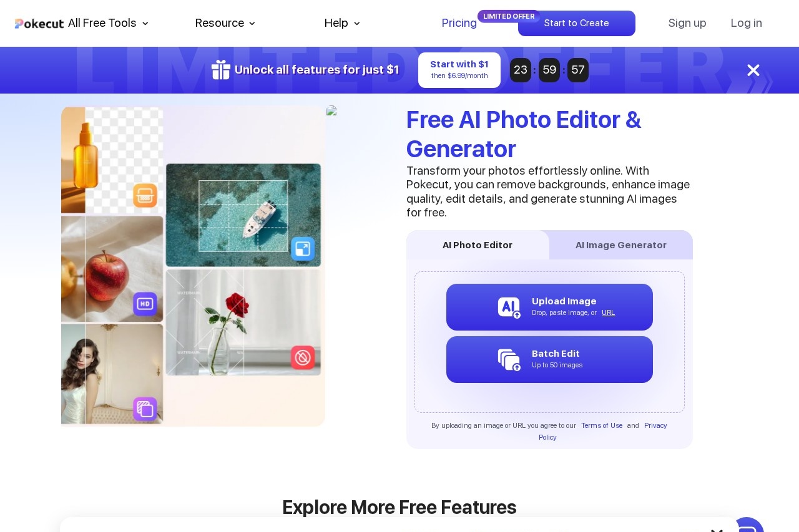Viewport: 799px width, 532px height.
Task: Click the orange background remover icon
Action: click(145, 195)
